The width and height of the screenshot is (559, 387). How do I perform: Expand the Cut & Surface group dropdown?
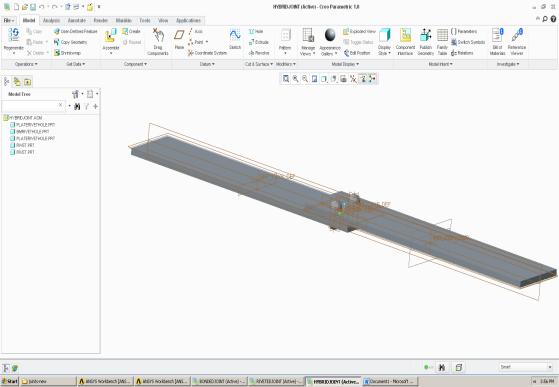pos(258,64)
